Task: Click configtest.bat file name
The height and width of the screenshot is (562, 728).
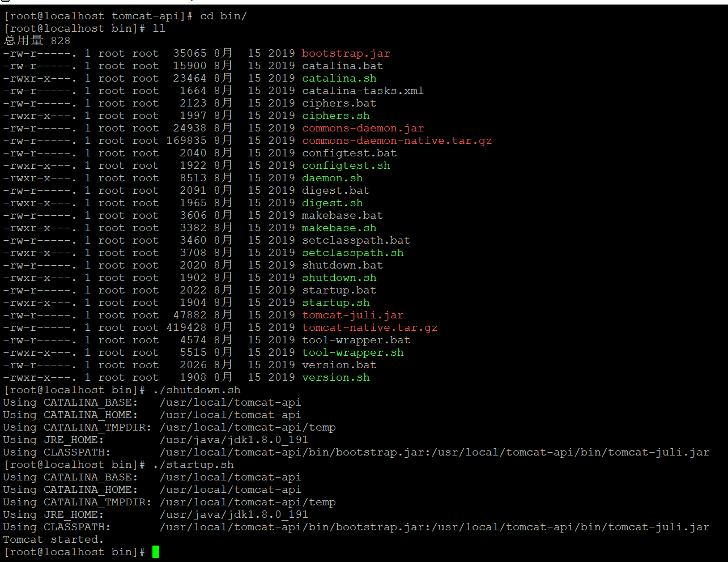Action: click(349, 153)
